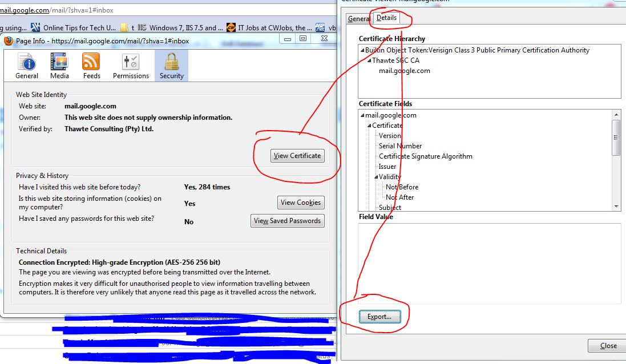Select the Not After validity field
626x364 pixels.
point(399,197)
